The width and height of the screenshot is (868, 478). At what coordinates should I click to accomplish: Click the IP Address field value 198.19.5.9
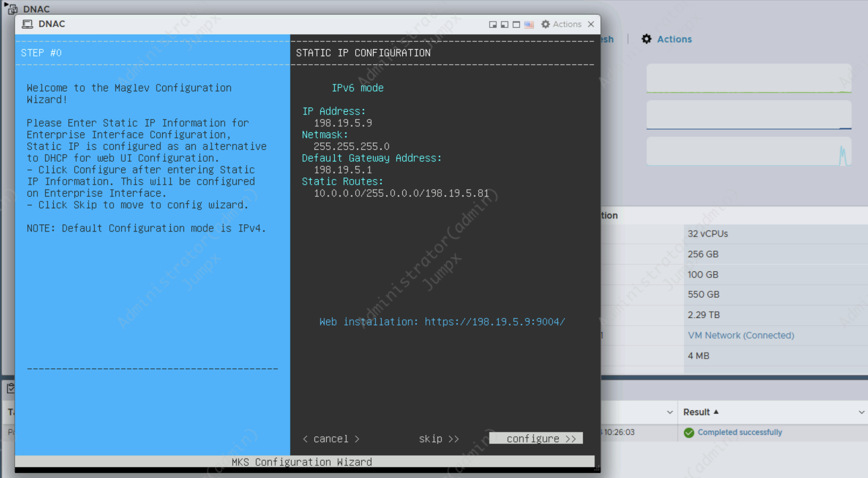tap(343, 123)
